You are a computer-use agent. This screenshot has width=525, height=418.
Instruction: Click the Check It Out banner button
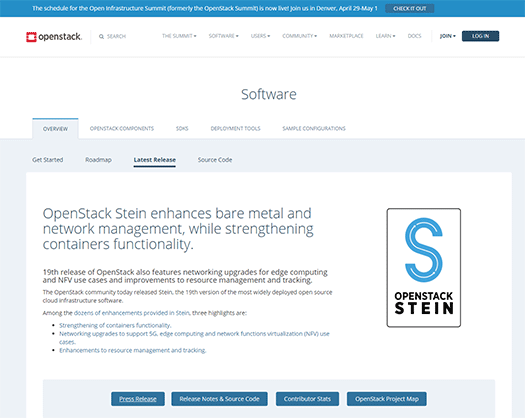coord(409,8)
